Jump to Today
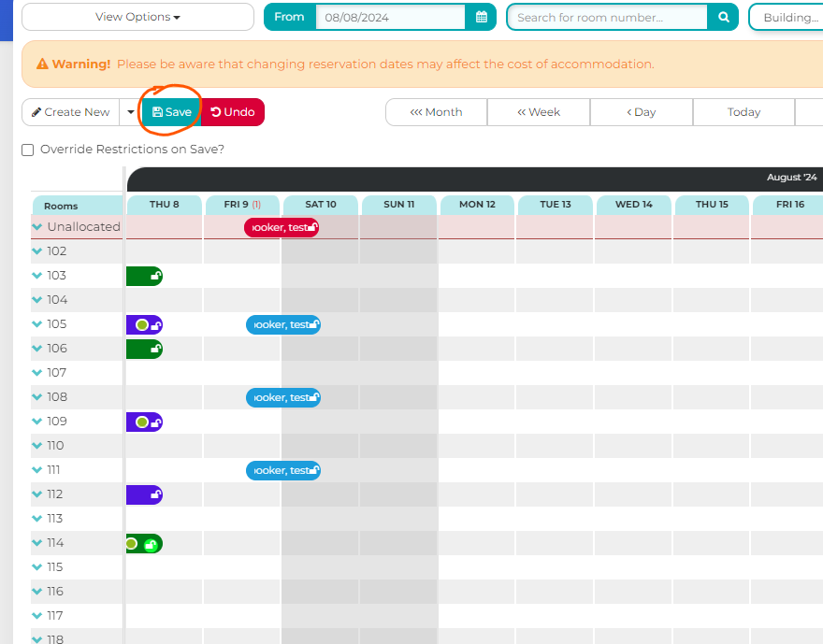 pos(744,112)
